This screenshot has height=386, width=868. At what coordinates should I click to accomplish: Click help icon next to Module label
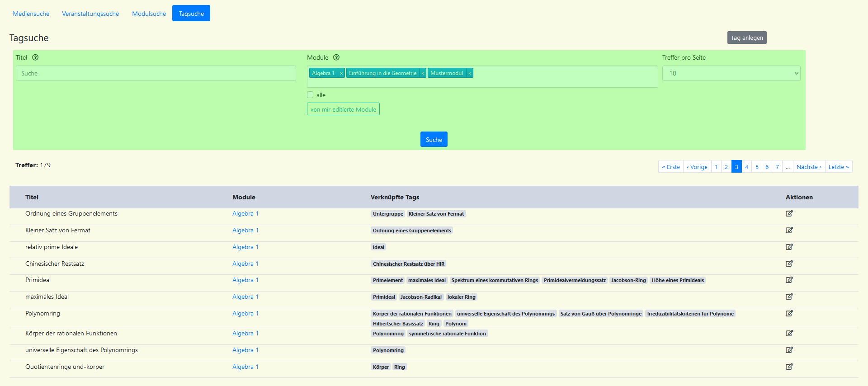[336, 57]
